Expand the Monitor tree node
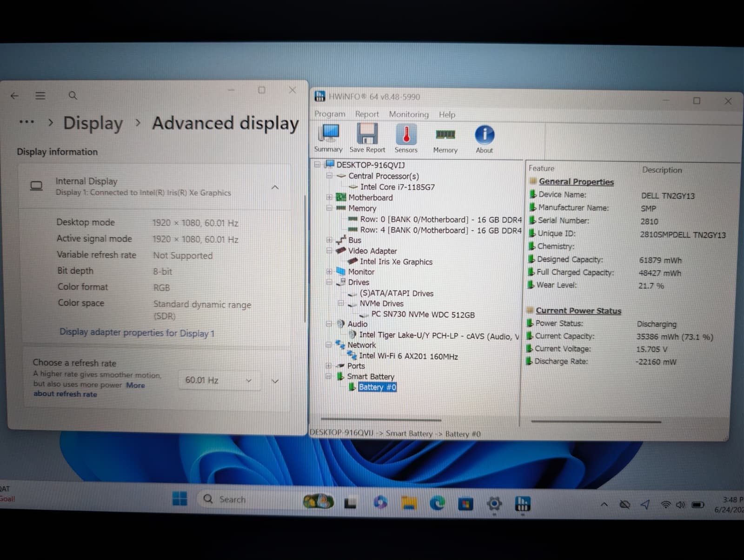744x560 pixels. point(330,272)
